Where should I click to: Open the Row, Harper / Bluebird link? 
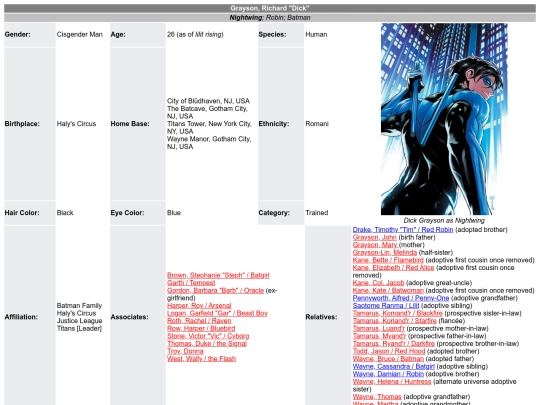tap(201, 328)
